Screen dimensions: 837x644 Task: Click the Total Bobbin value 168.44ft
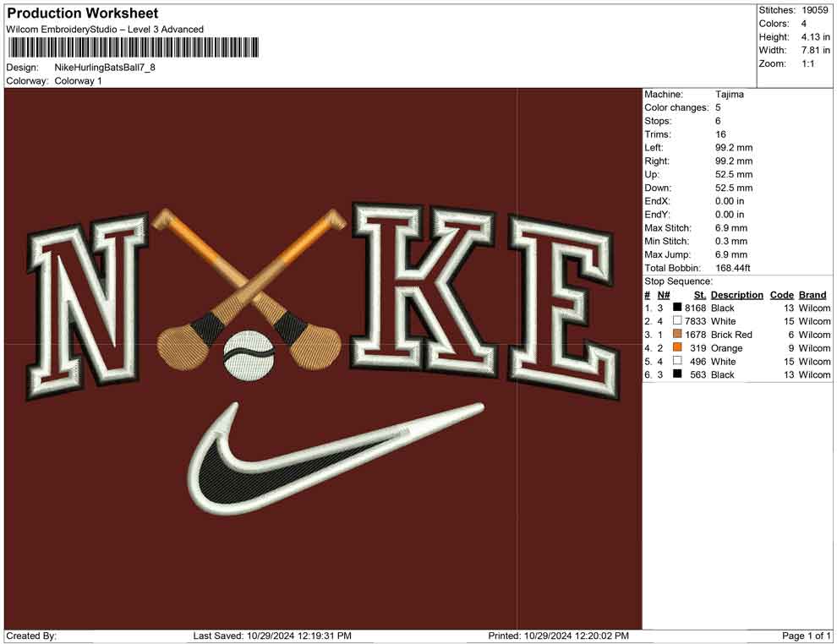733,268
